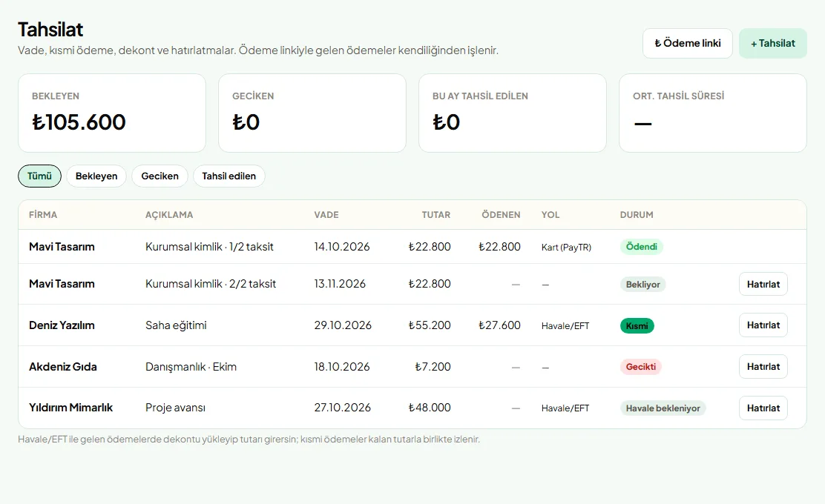Select the ₺27.600 paid amount

[x=499, y=325]
